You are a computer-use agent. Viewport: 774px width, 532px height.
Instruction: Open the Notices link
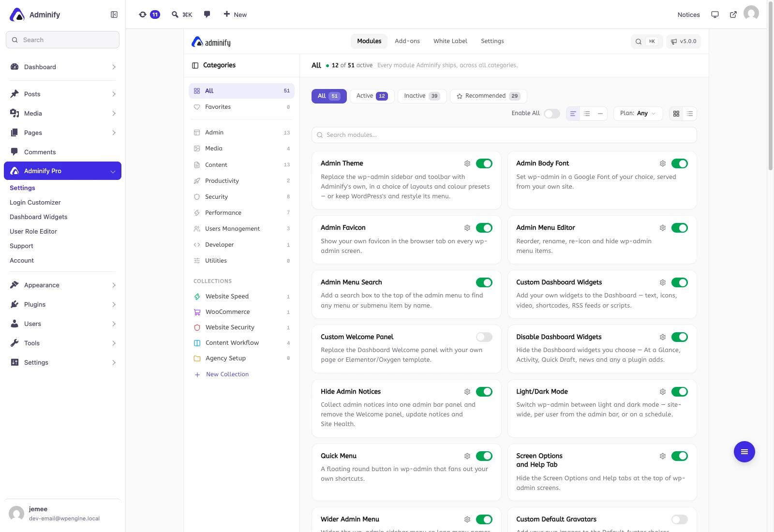tap(688, 15)
